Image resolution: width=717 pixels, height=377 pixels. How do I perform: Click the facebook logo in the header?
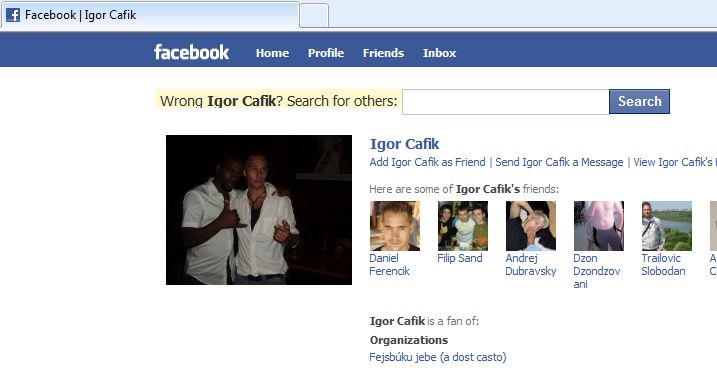pyautogui.click(x=192, y=52)
